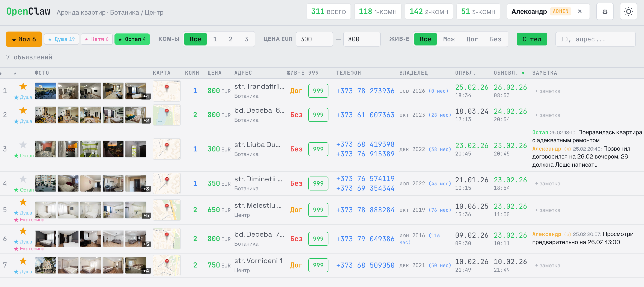The image size is (644, 287).
Task: Select Дог in the ЖИВ-Е filter
Action: (472, 39)
